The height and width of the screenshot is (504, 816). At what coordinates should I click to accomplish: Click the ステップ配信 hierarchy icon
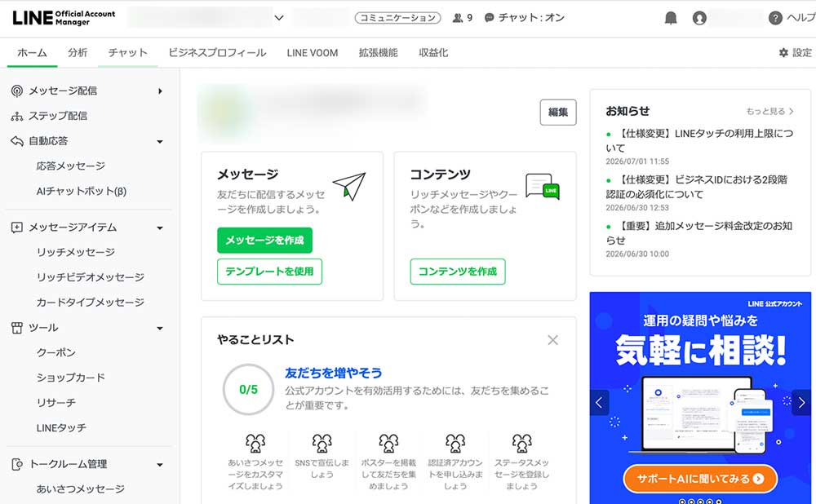click(16, 116)
